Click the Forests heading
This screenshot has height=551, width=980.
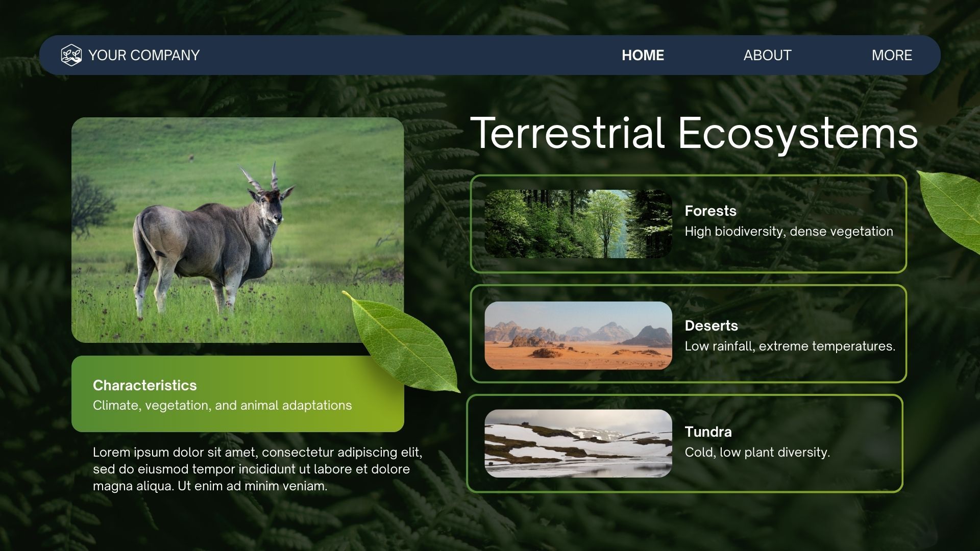(x=710, y=211)
